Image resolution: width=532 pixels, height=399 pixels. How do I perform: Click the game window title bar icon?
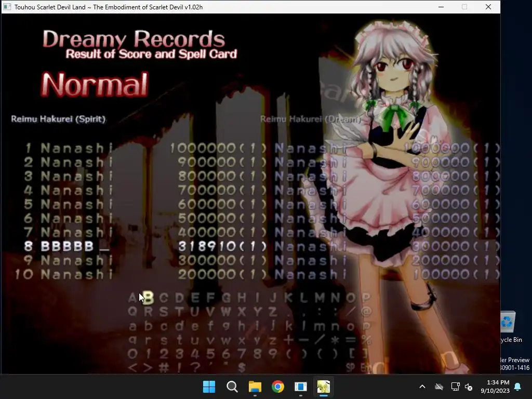[x=7, y=7]
